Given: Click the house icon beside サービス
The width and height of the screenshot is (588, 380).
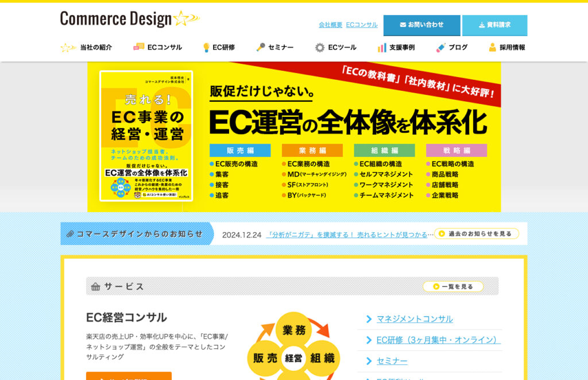Looking at the screenshot, I should [96, 286].
